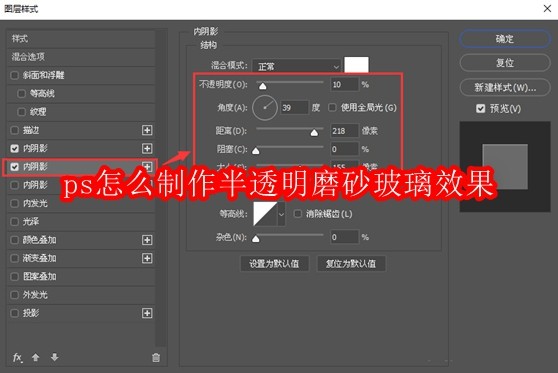Tick the 使用全局光 checkbox
This screenshot has width=558, height=373.
pyautogui.click(x=332, y=107)
